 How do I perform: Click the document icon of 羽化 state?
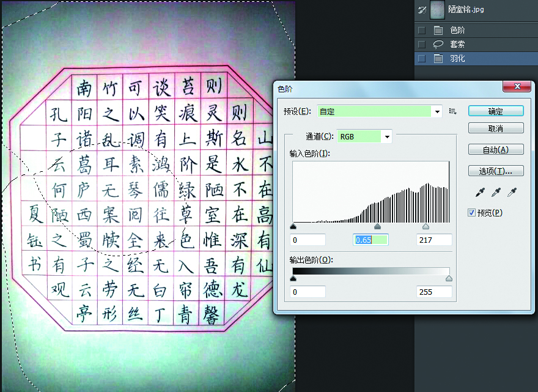pos(438,59)
